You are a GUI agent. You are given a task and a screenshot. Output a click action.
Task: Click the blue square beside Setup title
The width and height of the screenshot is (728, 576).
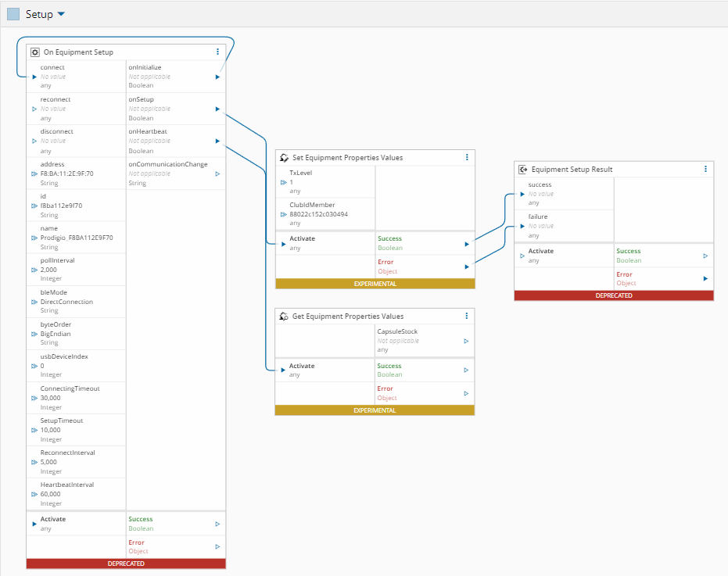point(13,14)
